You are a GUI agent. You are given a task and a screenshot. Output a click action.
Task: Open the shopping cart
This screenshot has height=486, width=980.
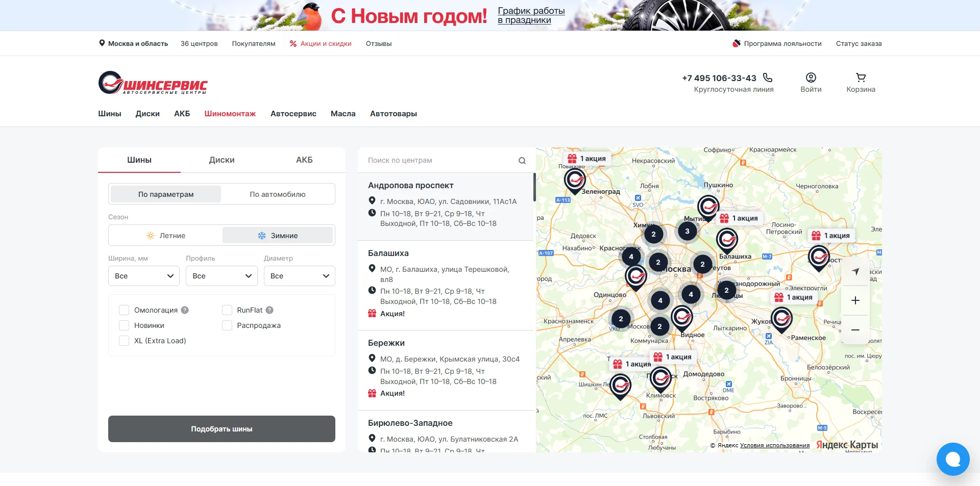(x=860, y=82)
